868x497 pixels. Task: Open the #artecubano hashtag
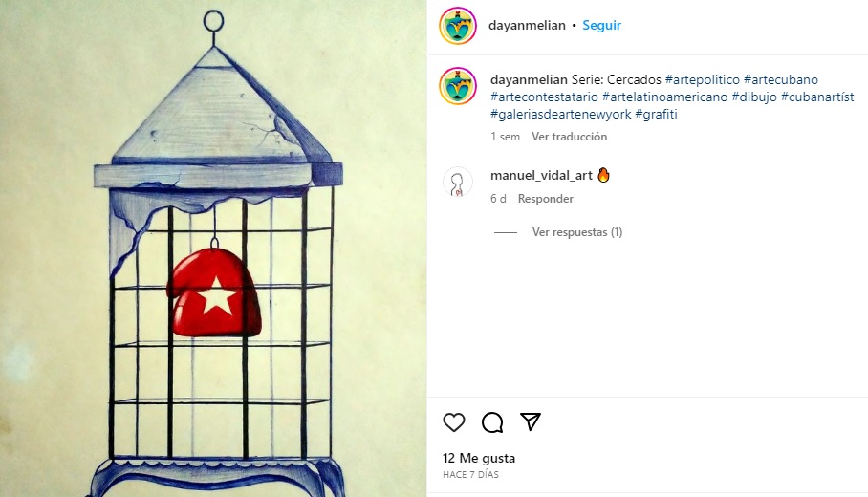pyautogui.click(x=781, y=79)
